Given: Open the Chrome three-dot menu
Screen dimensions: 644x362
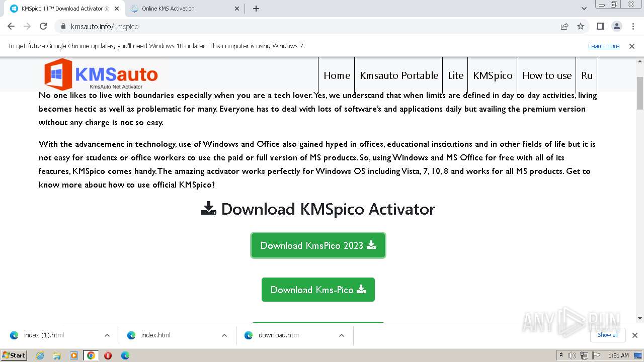Looking at the screenshot, I should tap(632, 26).
